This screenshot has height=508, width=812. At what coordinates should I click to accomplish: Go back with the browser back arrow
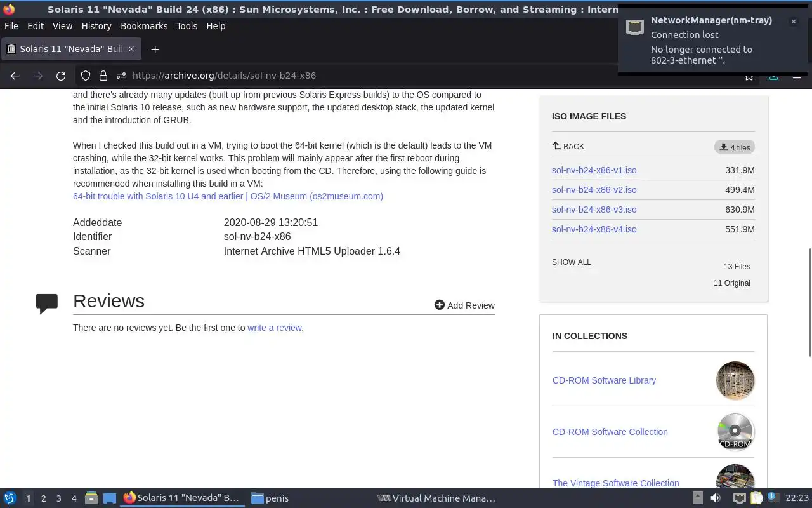[x=15, y=76]
